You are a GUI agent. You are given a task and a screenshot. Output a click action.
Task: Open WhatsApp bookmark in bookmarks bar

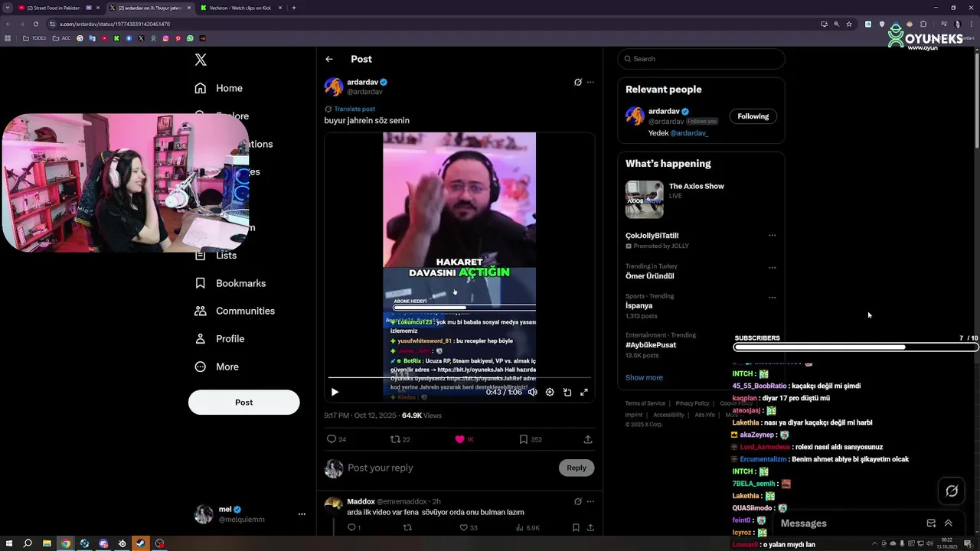point(190,38)
